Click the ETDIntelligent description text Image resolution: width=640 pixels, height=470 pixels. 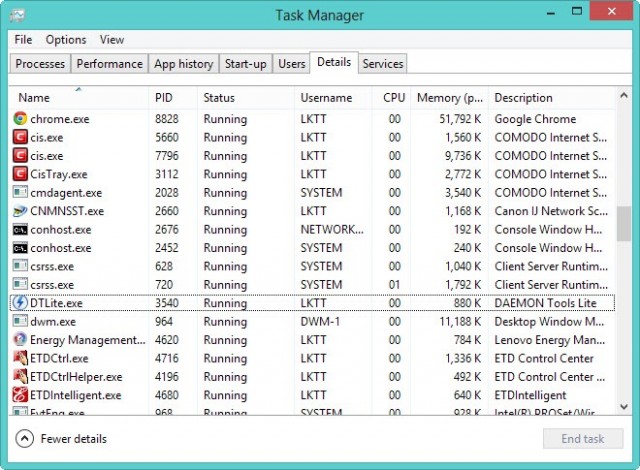coord(530,395)
